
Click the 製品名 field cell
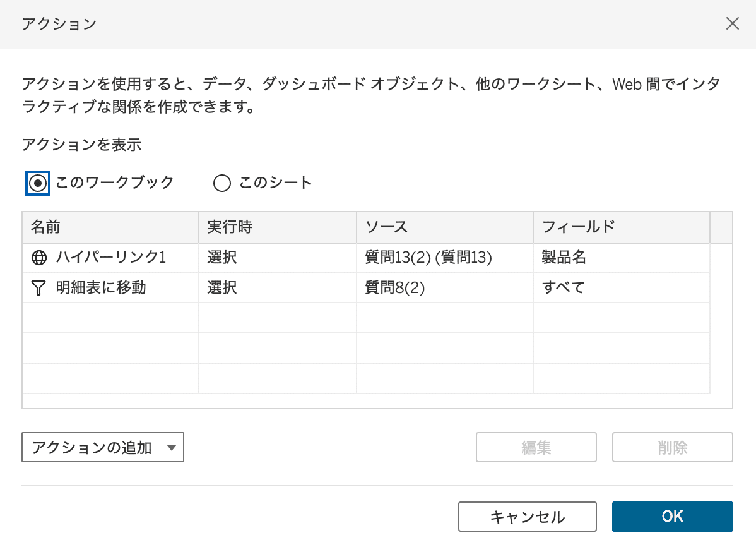(564, 258)
